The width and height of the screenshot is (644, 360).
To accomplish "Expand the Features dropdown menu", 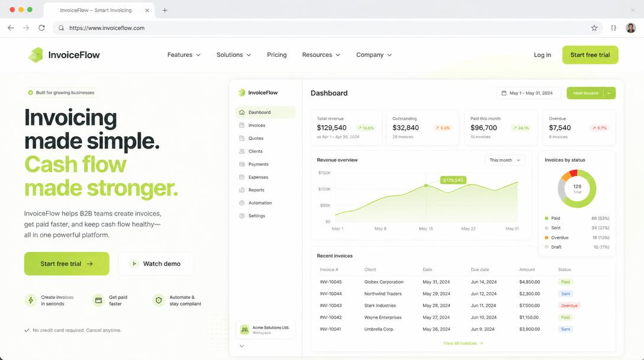I will click(x=183, y=54).
